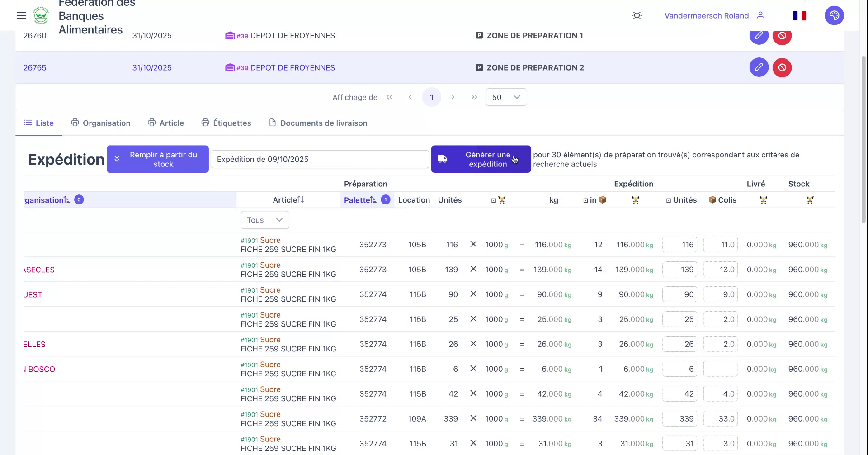This screenshot has width=868, height=455.
Task: Sort the table by the Palette column
Action: click(359, 199)
